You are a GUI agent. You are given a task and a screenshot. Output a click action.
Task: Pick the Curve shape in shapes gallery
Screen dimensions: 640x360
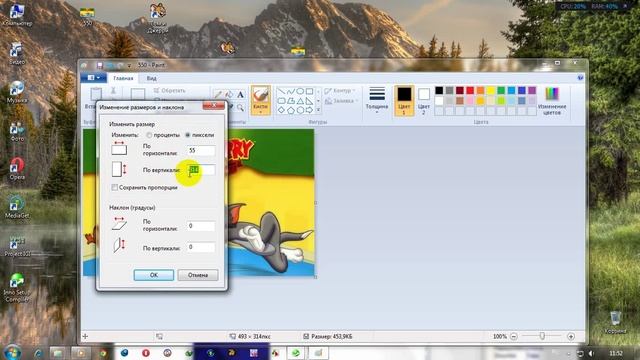(x=291, y=91)
